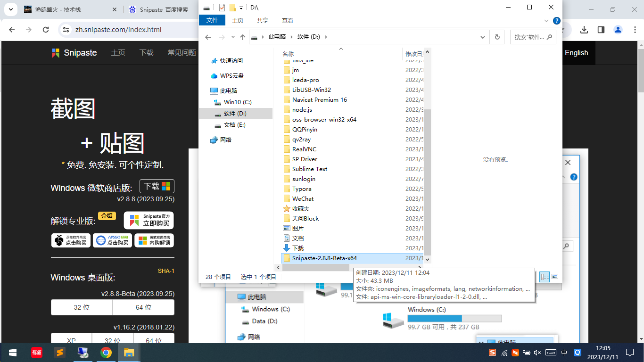Open Sublime Text from the taskbar
The image size is (644, 362).
(x=59, y=352)
